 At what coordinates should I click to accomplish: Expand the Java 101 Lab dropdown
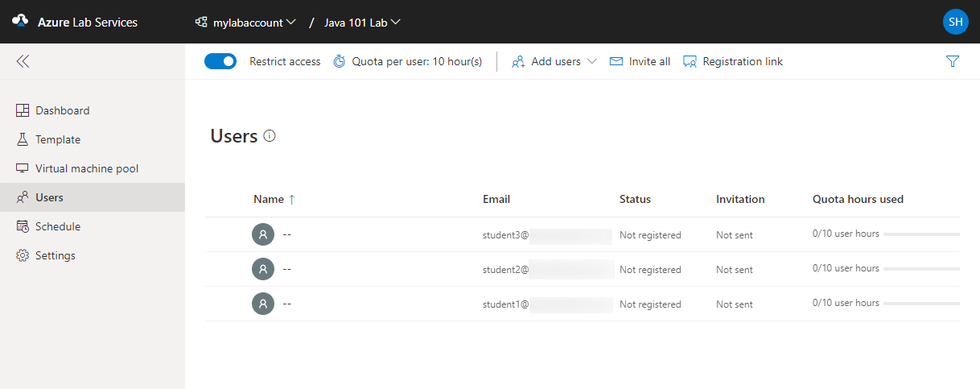(396, 23)
